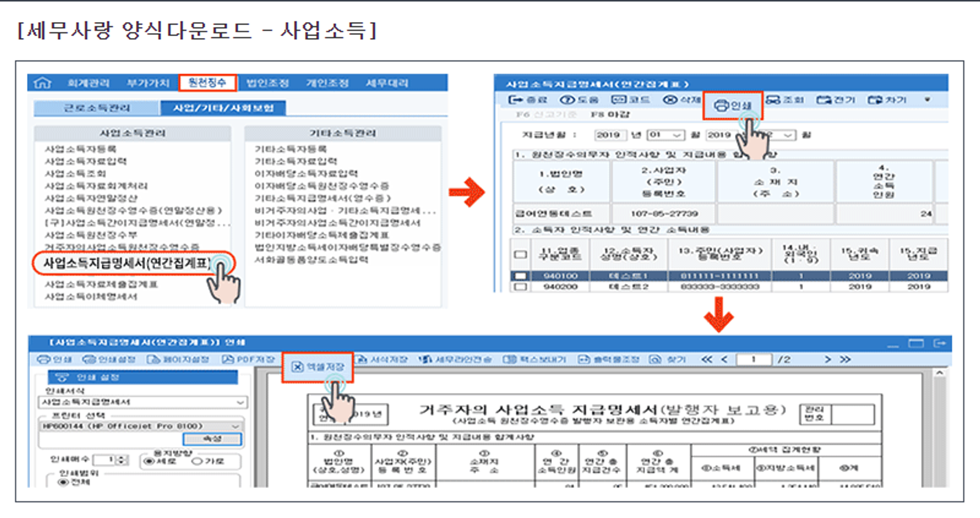
Task: Open 서화골동품양도소득입력 entry
Action: [x=311, y=260]
